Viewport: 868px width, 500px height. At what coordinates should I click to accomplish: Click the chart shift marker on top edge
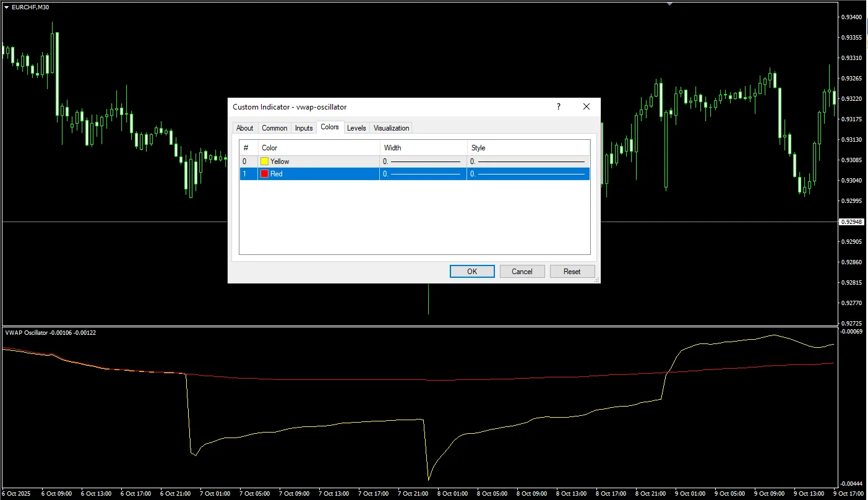(669, 4)
